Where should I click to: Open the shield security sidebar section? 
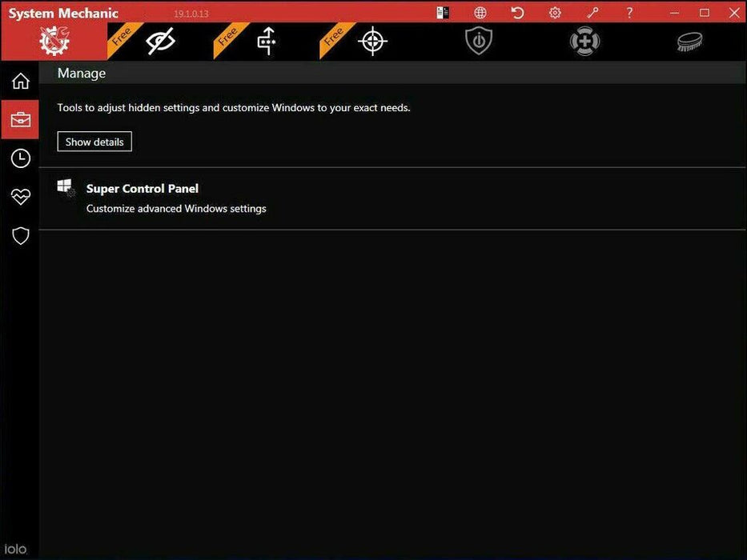20,235
